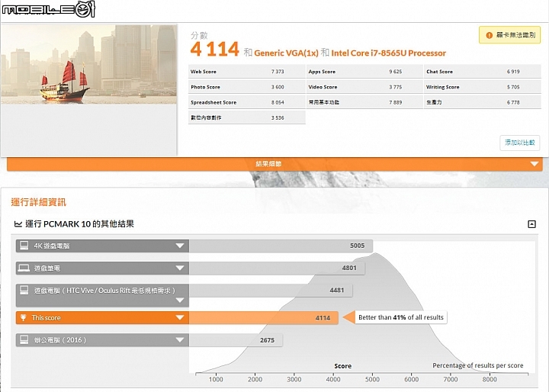Click the Better than 41% tooltip
549x392 pixels.
[401, 317]
